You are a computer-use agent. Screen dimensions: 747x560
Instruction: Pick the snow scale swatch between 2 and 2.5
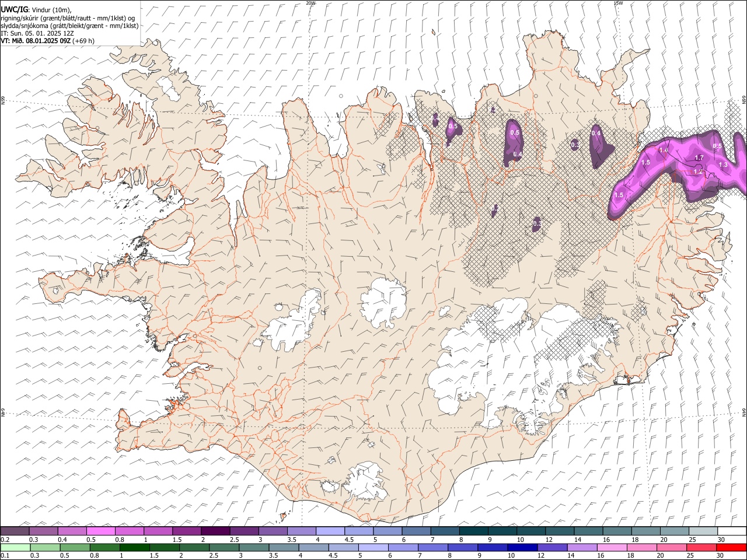[x=215, y=531]
